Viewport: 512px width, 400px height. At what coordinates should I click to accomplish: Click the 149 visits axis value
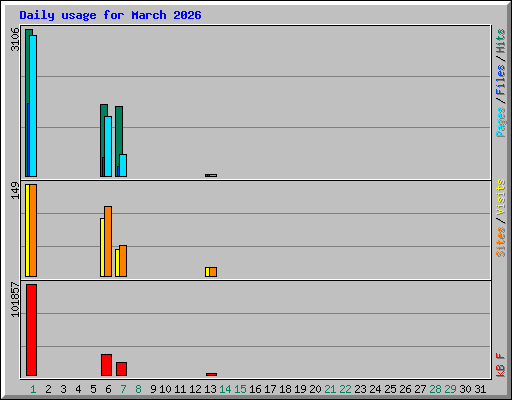click(x=15, y=190)
